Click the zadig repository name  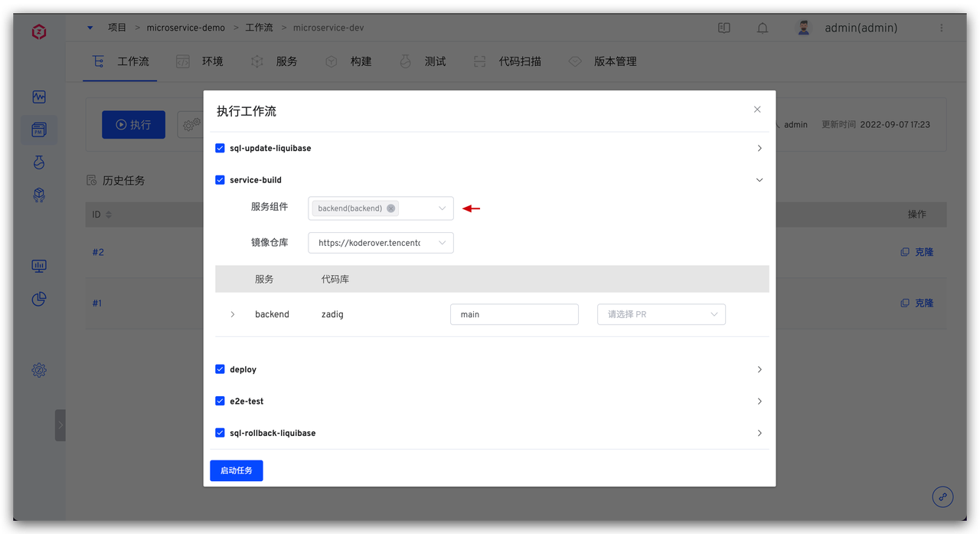pyautogui.click(x=332, y=314)
